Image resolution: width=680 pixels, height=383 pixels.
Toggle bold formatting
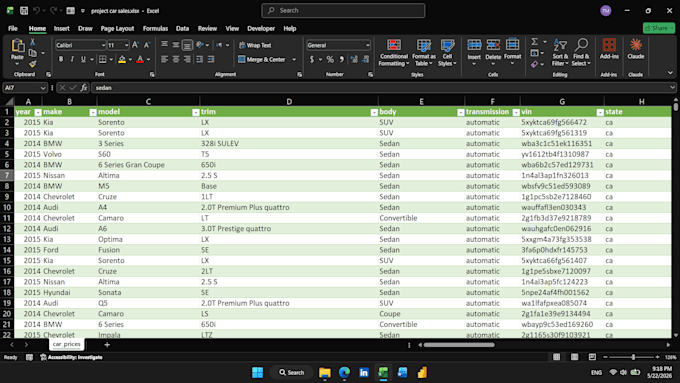[61, 59]
